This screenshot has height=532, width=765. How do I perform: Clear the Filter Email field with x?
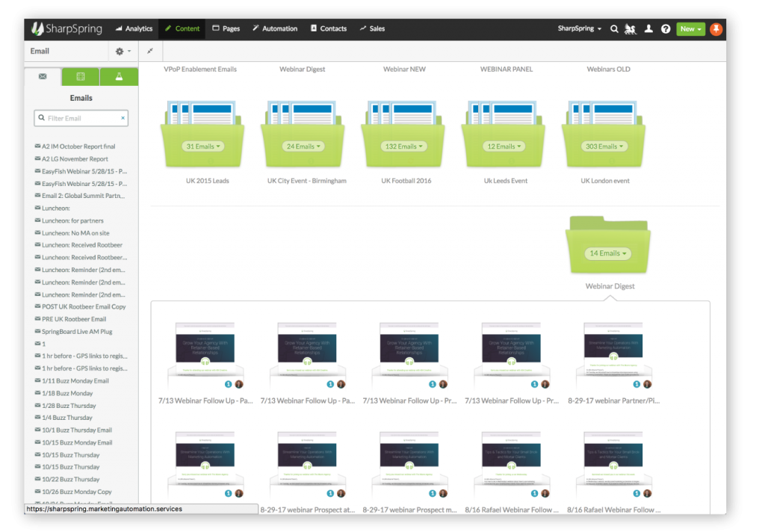pos(123,118)
